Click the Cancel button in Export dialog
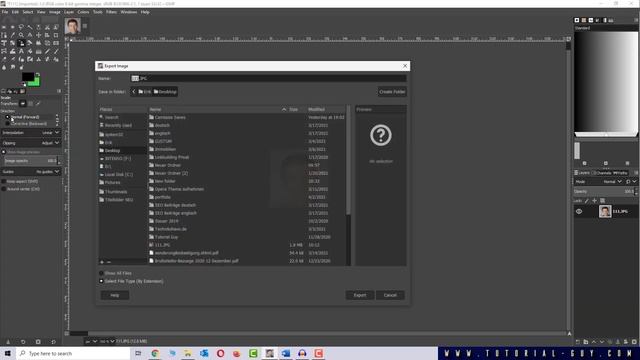The image size is (640, 360). 390,295
